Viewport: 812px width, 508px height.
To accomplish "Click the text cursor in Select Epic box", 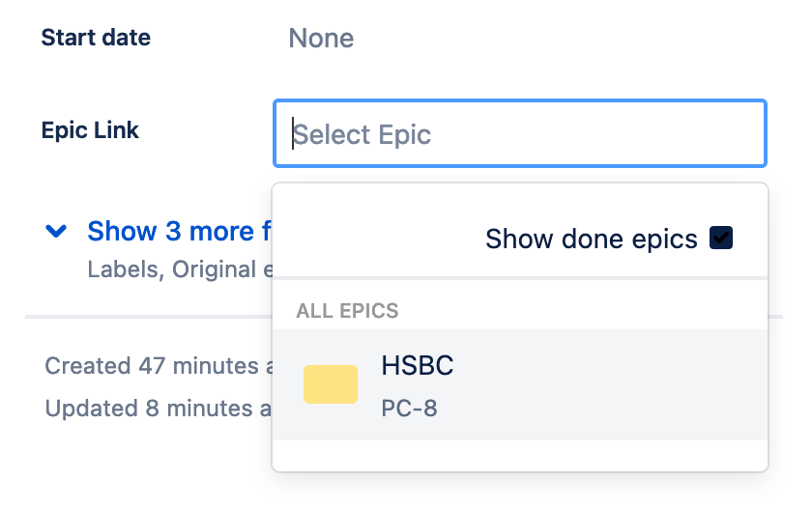I will click(x=293, y=133).
